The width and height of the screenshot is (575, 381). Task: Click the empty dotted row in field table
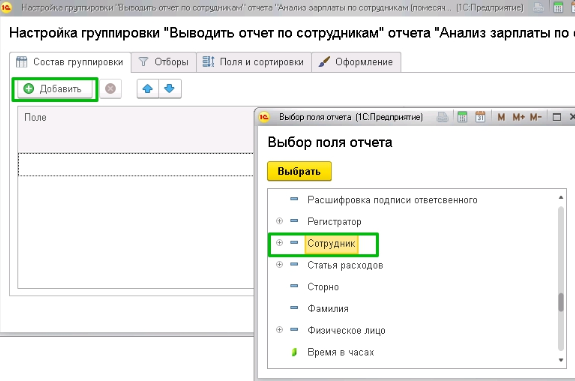(136, 164)
